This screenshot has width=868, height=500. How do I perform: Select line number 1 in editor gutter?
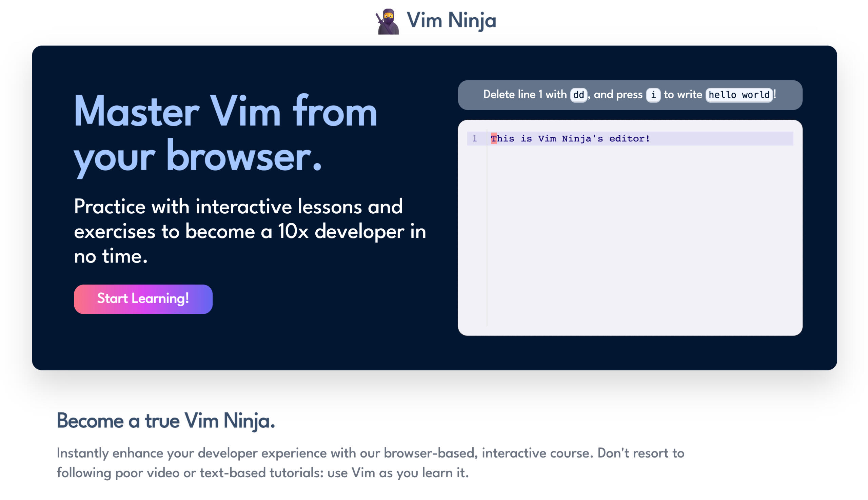474,138
